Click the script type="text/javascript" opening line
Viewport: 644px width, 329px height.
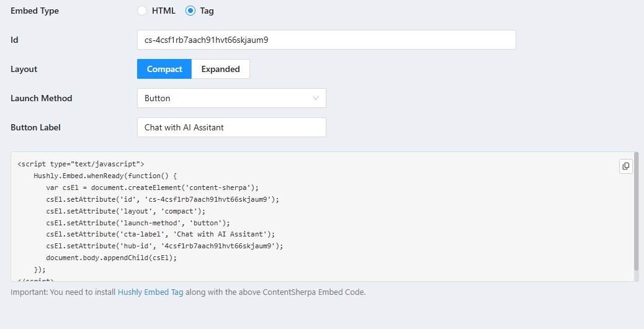[x=81, y=164]
